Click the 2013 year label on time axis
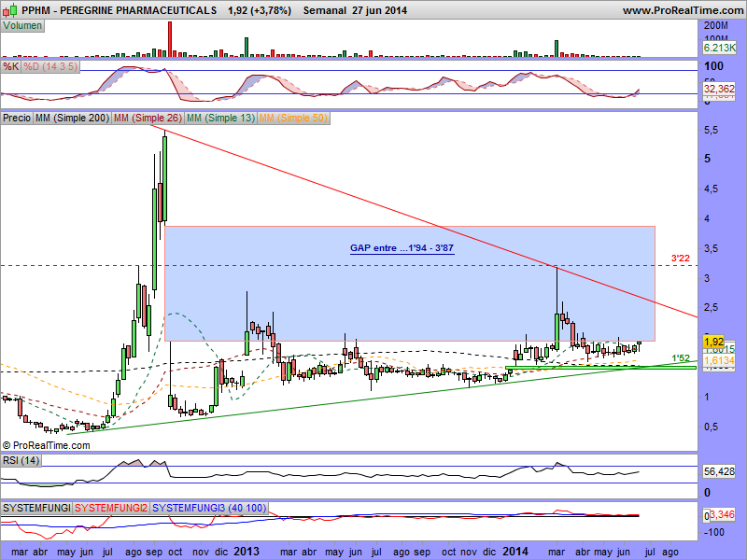The height and width of the screenshot is (560, 747). coord(247,552)
